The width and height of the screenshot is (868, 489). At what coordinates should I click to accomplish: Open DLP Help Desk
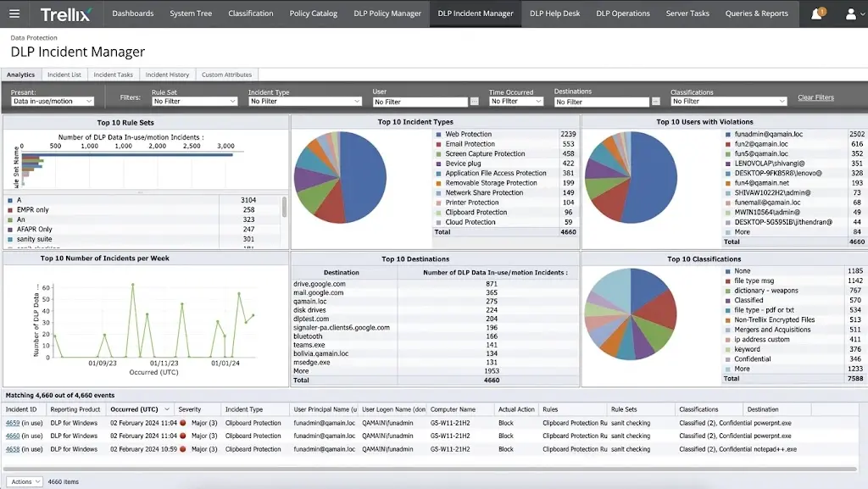(554, 14)
